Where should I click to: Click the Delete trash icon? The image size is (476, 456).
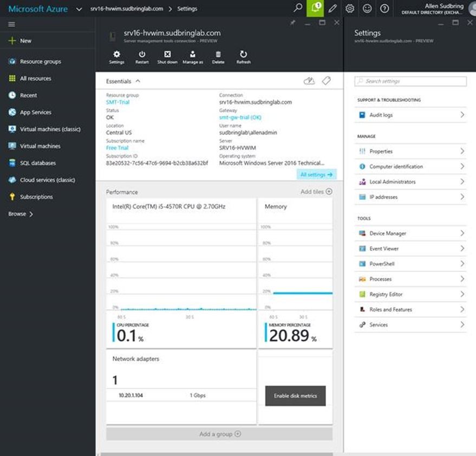[218, 54]
